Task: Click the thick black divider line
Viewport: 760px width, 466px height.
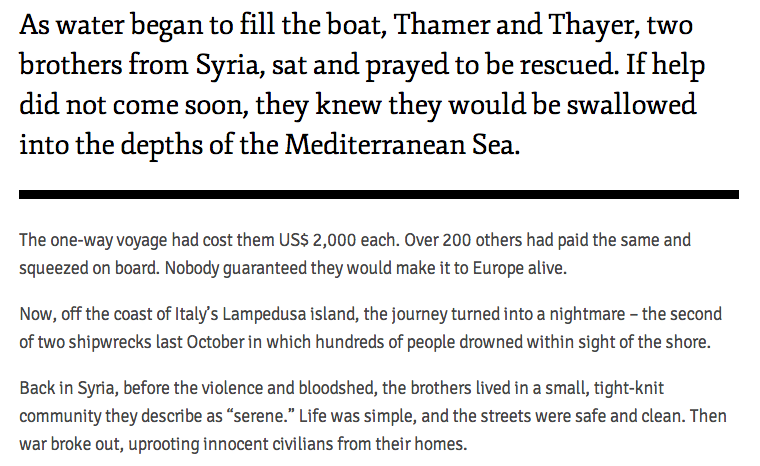Action: pos(379,194)
